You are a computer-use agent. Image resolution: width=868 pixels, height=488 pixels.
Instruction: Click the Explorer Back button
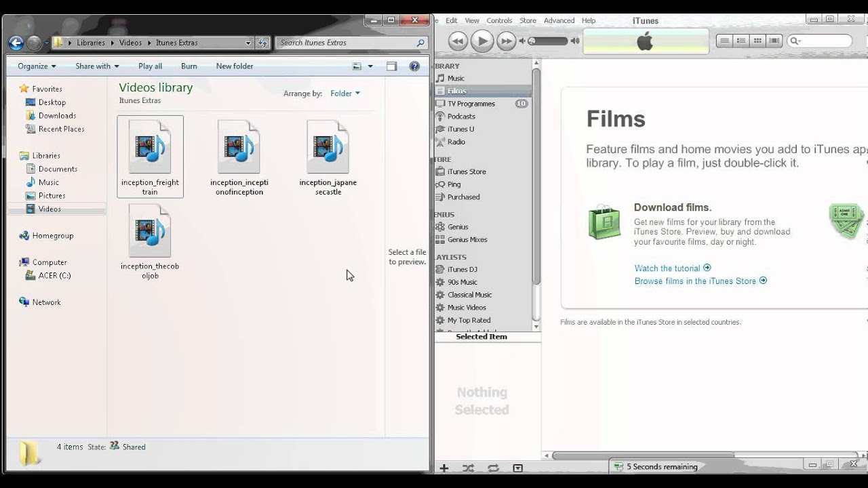16,43
